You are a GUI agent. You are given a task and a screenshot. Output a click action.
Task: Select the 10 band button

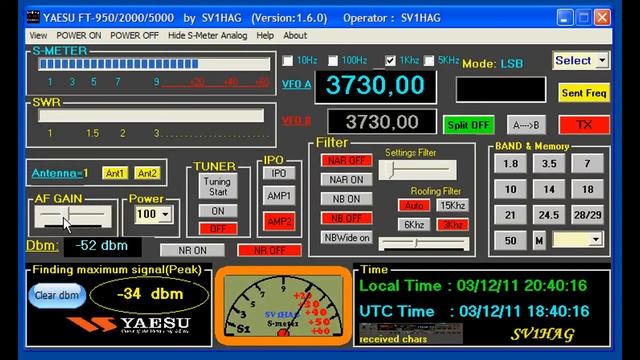pos(510,189)
